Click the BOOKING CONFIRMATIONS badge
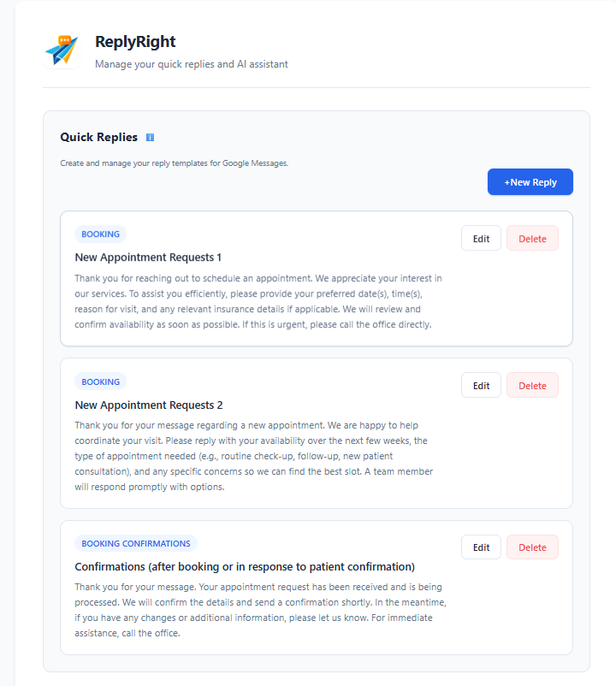The image size is (616, 686). (x=135, y=543)
